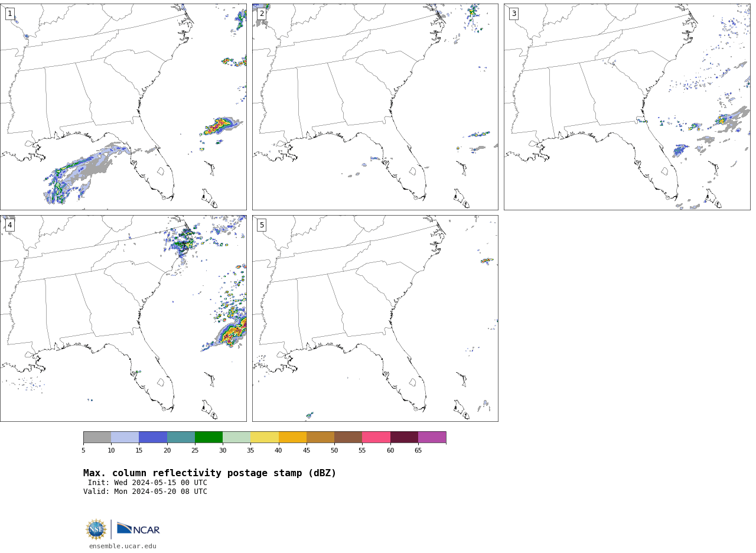
Task: Click the blue 15-20 dBZ swatch
Action: tap(153, 437)
